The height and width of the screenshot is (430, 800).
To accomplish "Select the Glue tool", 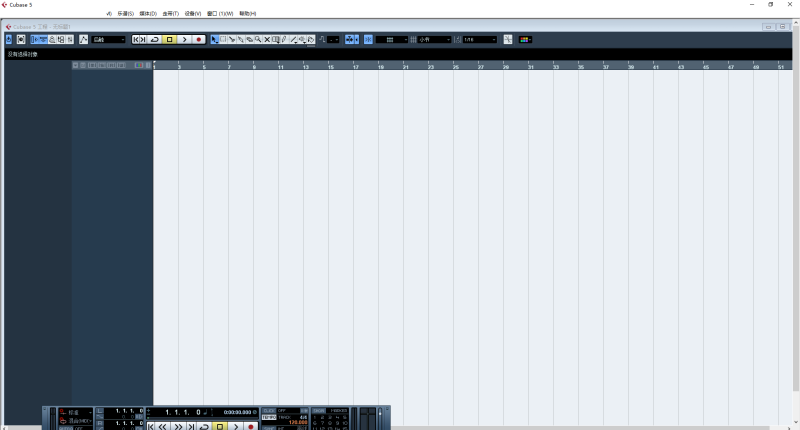I will click(240, 39).
